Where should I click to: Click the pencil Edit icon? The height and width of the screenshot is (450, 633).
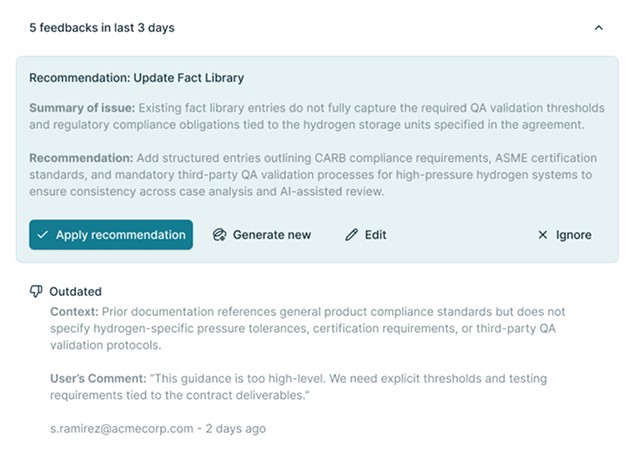tap(351, 234)
